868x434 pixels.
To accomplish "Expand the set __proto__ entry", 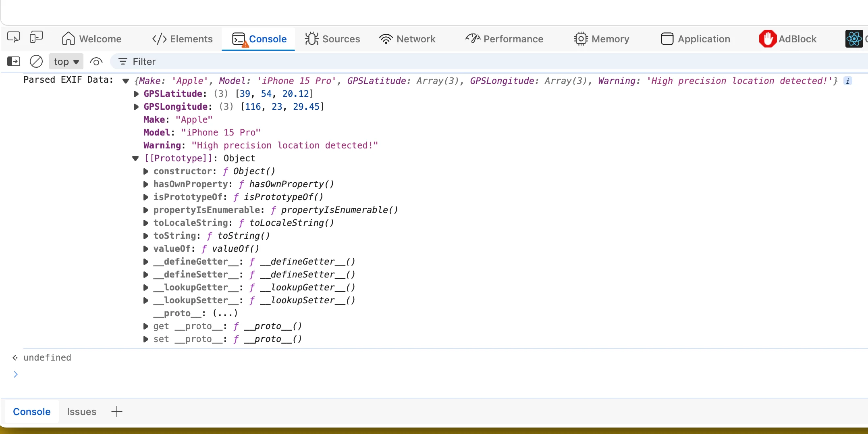I will pos(146,339).
